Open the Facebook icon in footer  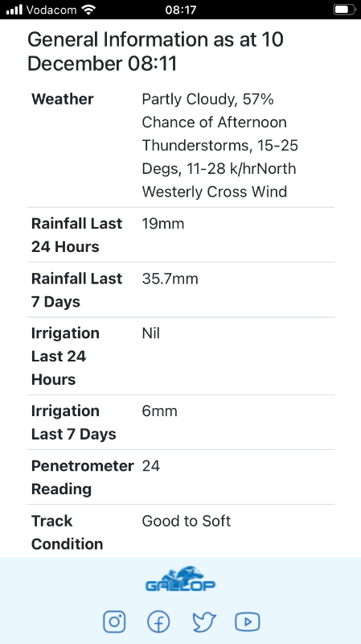tap(158, 621)
